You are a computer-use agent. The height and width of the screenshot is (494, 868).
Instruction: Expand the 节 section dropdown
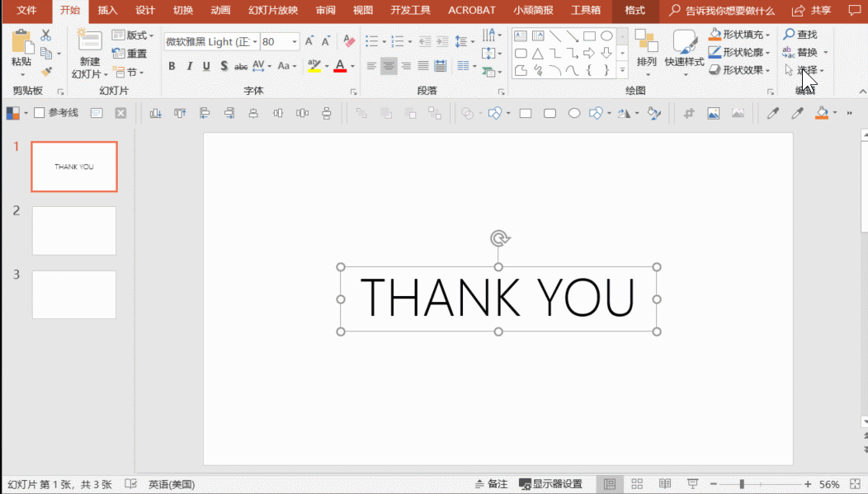(x=142, y=73)
